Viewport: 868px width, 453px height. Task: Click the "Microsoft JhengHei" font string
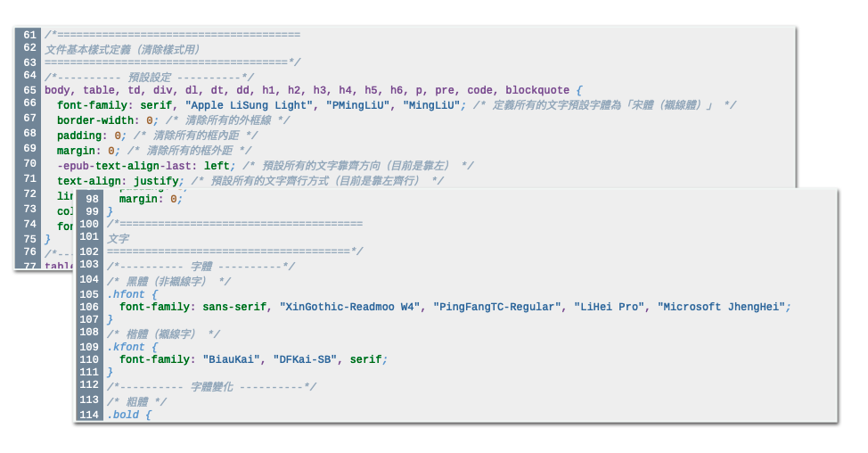click(721, 307)
